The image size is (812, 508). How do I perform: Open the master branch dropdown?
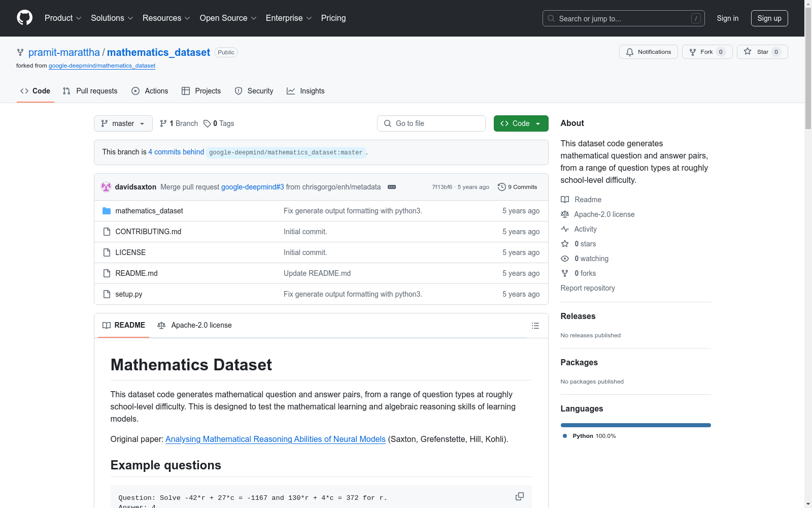point(123,123)
